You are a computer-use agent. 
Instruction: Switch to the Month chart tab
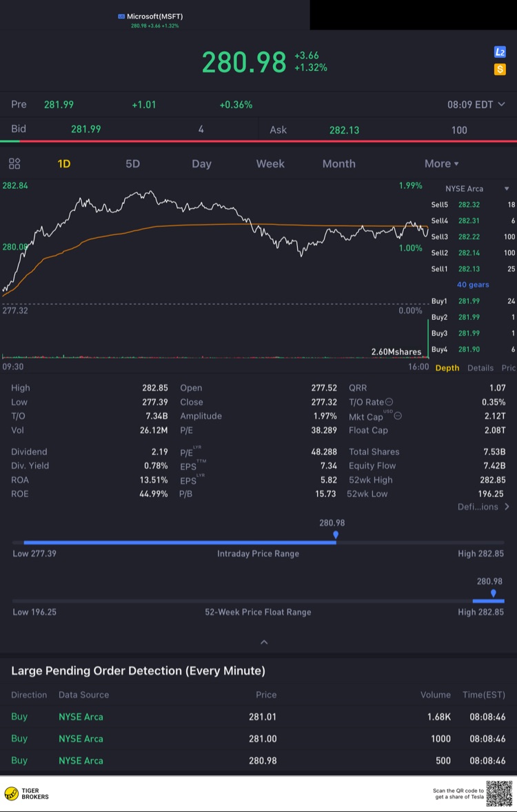coord(338,163)
